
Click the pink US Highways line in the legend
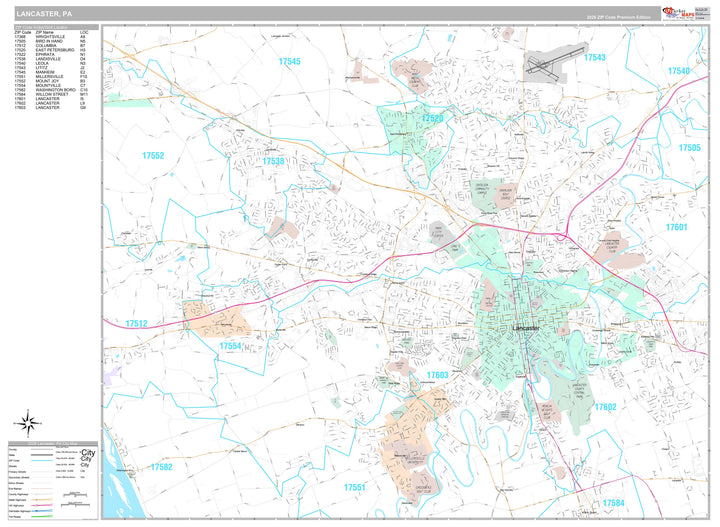(42, 505)
